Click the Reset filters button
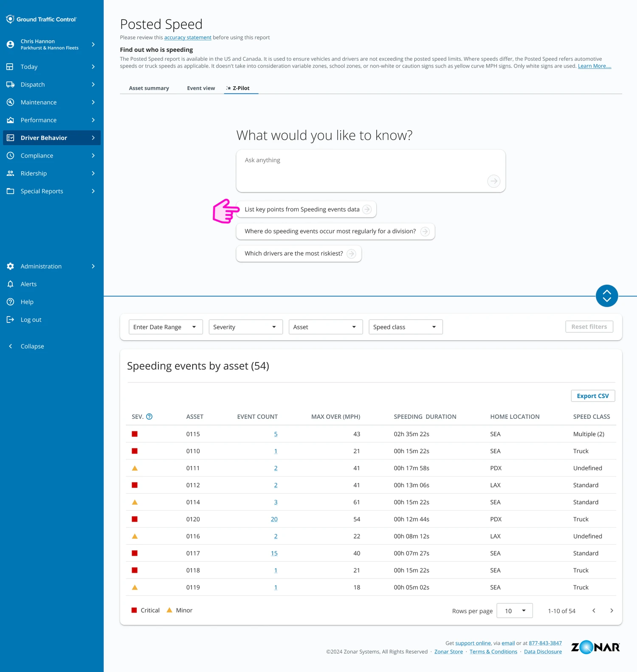637x672 pixels. 589,327
